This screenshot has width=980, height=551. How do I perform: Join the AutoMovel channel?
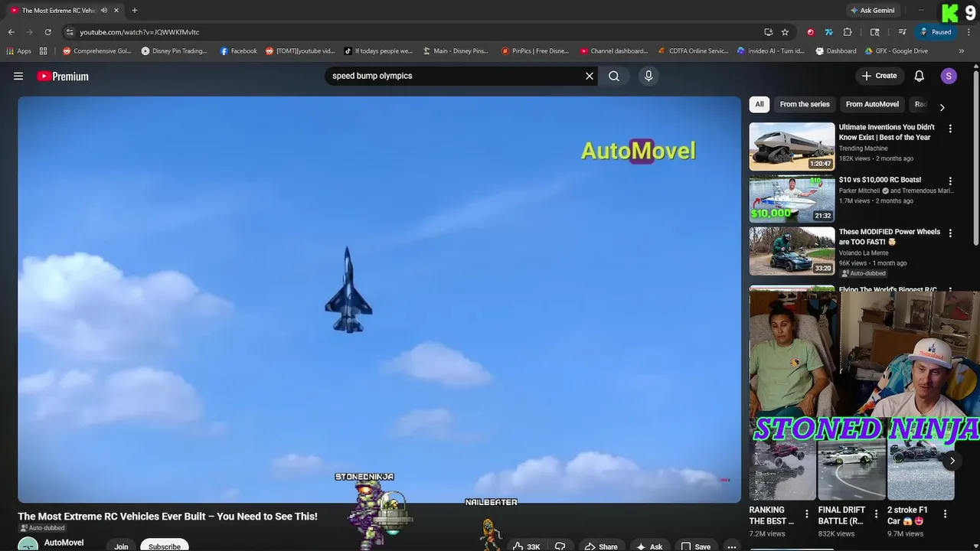click(x=121, y=546)
